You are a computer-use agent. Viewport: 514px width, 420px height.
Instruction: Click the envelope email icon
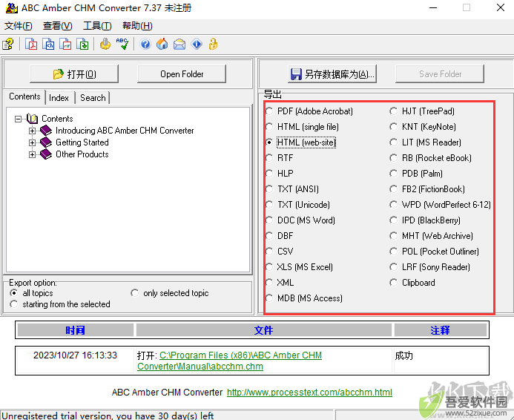179,44
